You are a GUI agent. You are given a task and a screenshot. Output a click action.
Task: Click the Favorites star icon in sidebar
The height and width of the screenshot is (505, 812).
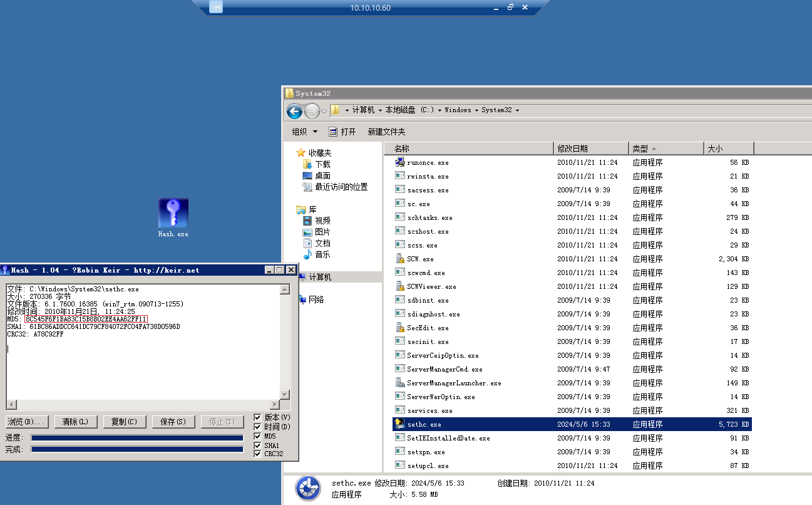click(x=301, y=153)
